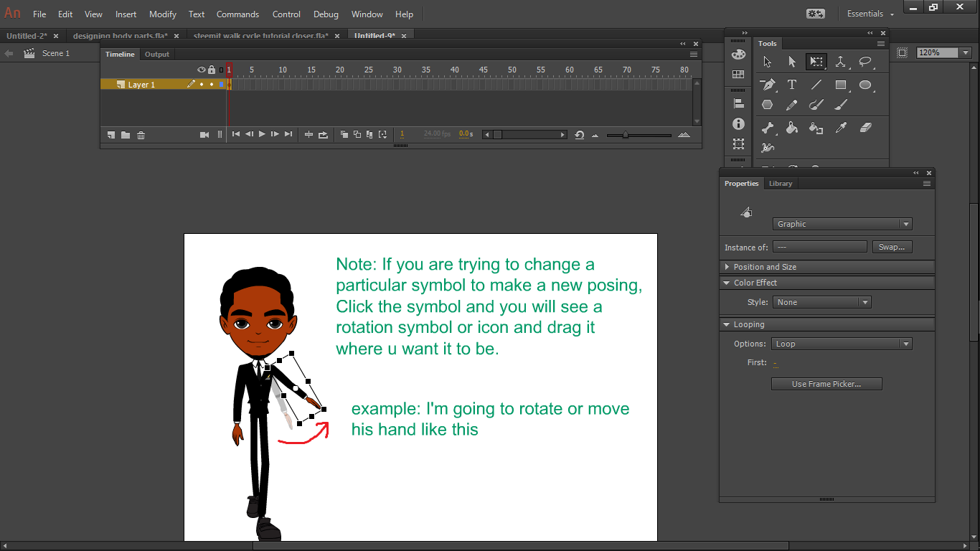Pick the Rectangle tool
Image resolution: width=980 pixels, height=551 pixels.
pos(841,85)
